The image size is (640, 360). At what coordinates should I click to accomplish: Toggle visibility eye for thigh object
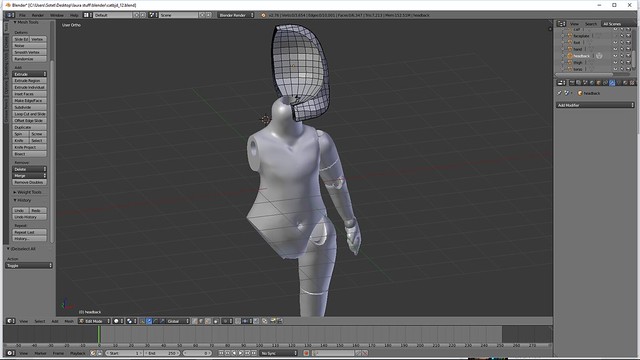[616, 62]
